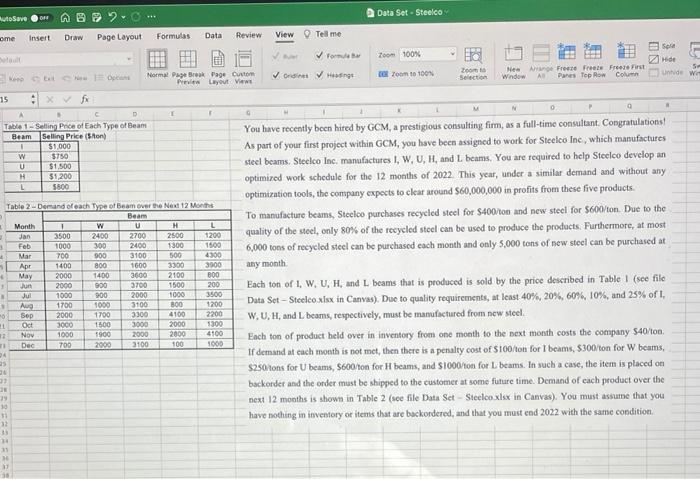Open Custom Views
700x479 pixels.
point(243,67)
